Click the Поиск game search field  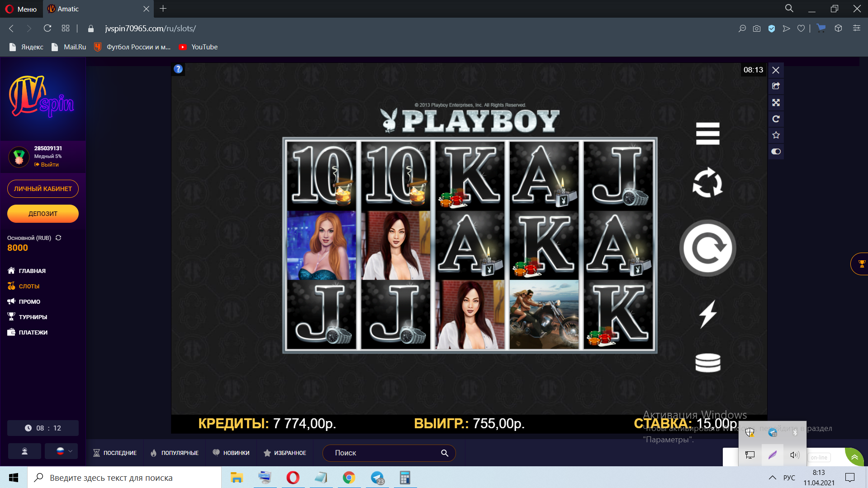pos(384,453)
